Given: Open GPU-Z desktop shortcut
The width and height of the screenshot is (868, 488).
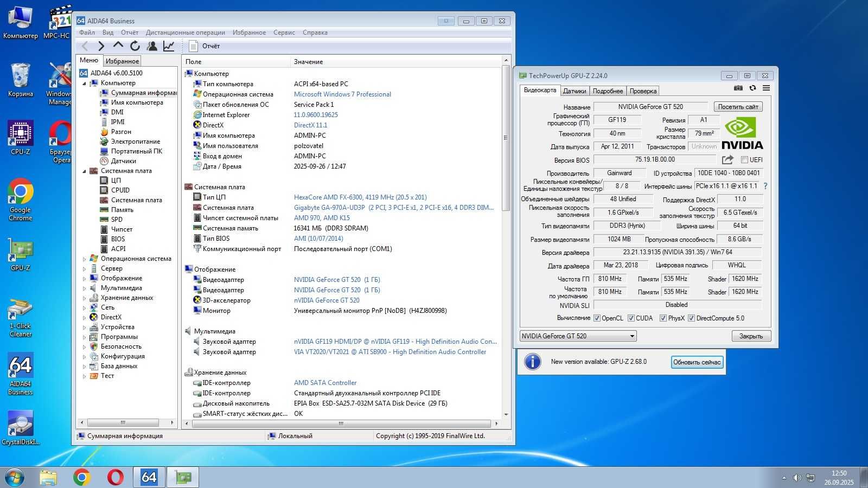Looking at the screenshot, I should click(21, 255).
